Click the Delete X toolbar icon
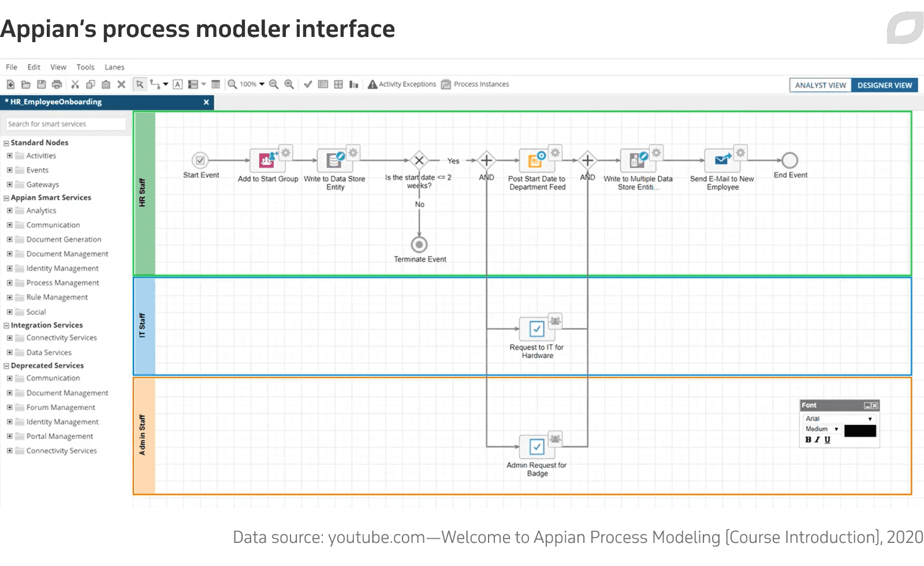Image resolution: width=924 pixels, height=566 pixels. pos(121,84)
